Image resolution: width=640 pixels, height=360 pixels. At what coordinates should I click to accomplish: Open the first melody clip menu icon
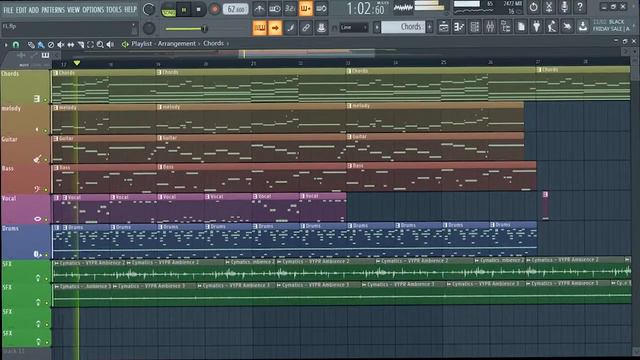[x=56, y=108]
